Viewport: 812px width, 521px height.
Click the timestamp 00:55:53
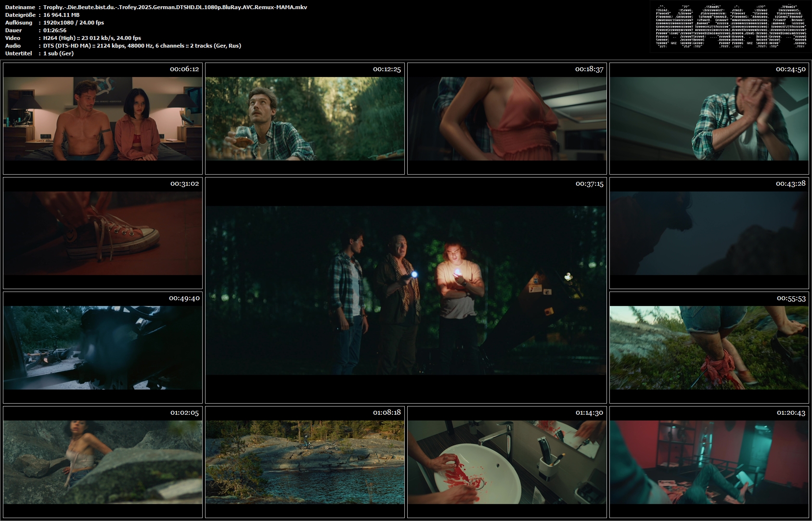point(791,298)
